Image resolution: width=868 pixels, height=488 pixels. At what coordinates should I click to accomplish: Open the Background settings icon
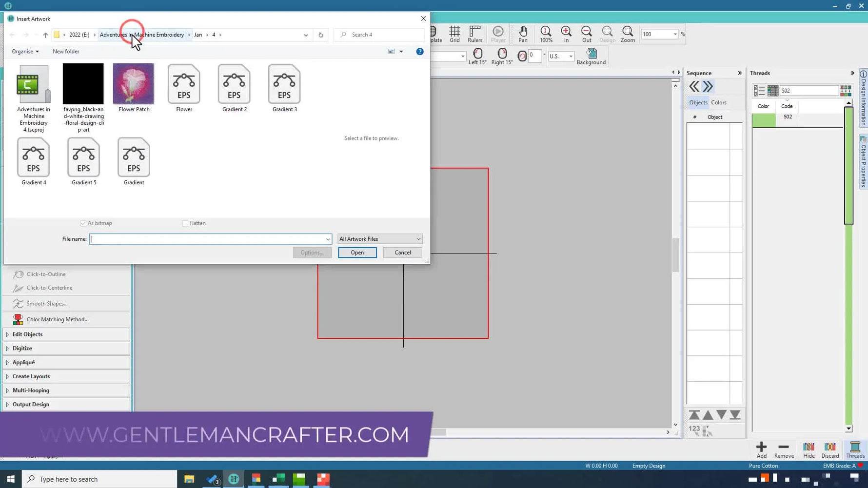[591, 55]
